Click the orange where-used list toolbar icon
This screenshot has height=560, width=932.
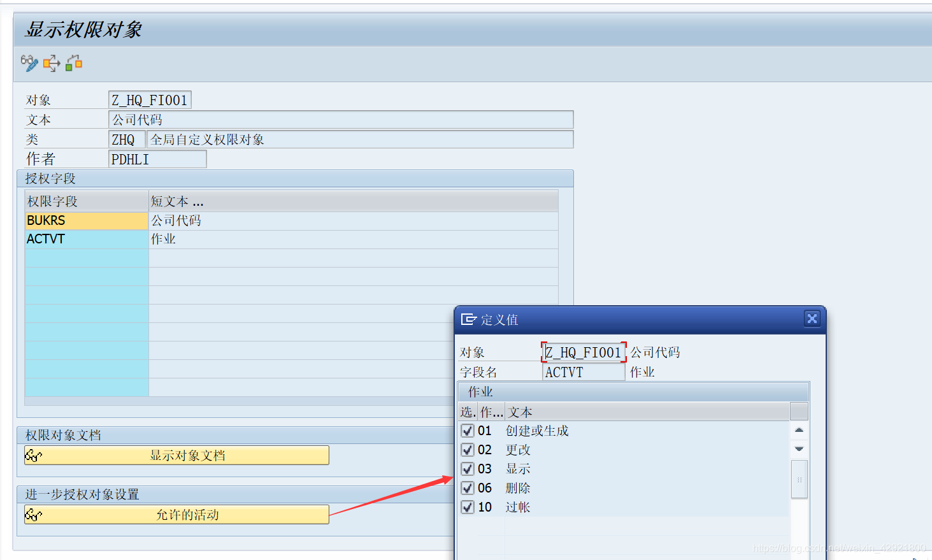[52, 62]
